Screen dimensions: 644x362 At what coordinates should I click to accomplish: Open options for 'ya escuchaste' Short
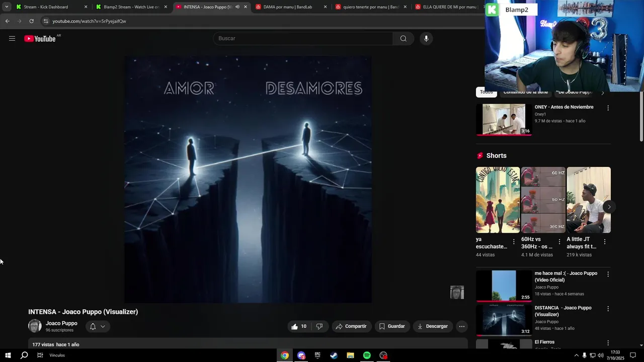[514, 242]
